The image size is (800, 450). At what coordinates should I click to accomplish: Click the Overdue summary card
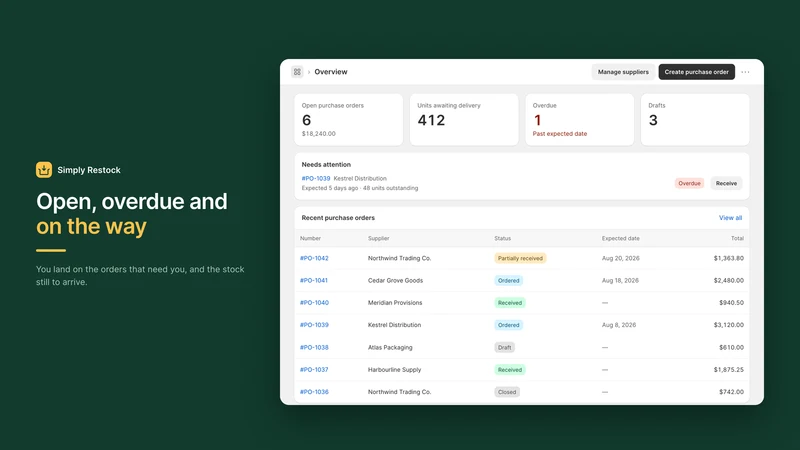click(x=580, y=119)
